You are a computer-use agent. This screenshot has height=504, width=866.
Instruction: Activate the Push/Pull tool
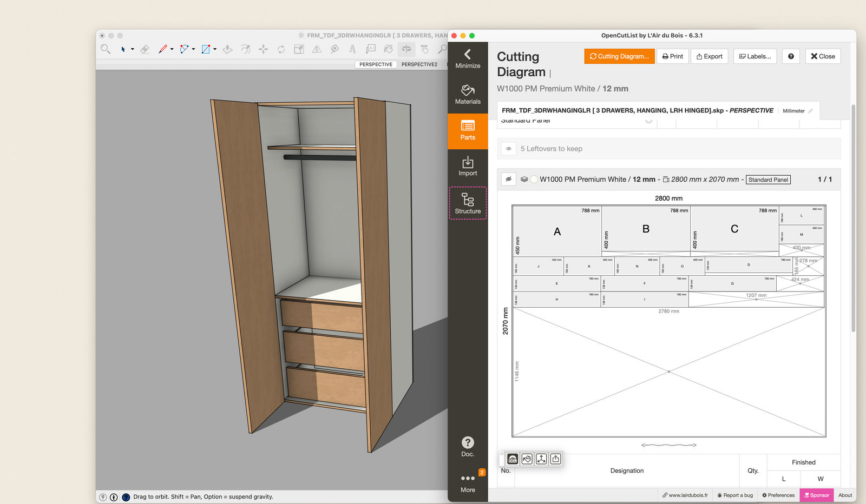(x=228, y=49)
